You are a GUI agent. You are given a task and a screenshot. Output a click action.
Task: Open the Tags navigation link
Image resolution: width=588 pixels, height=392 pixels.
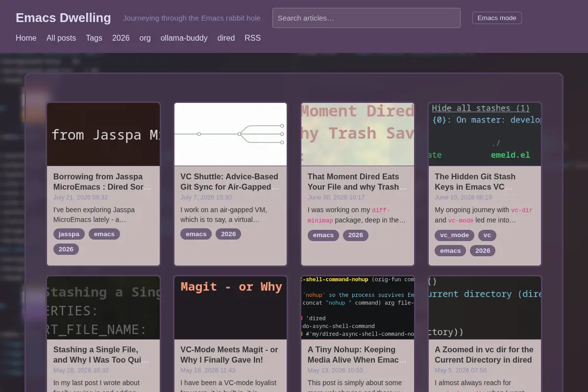94,38
